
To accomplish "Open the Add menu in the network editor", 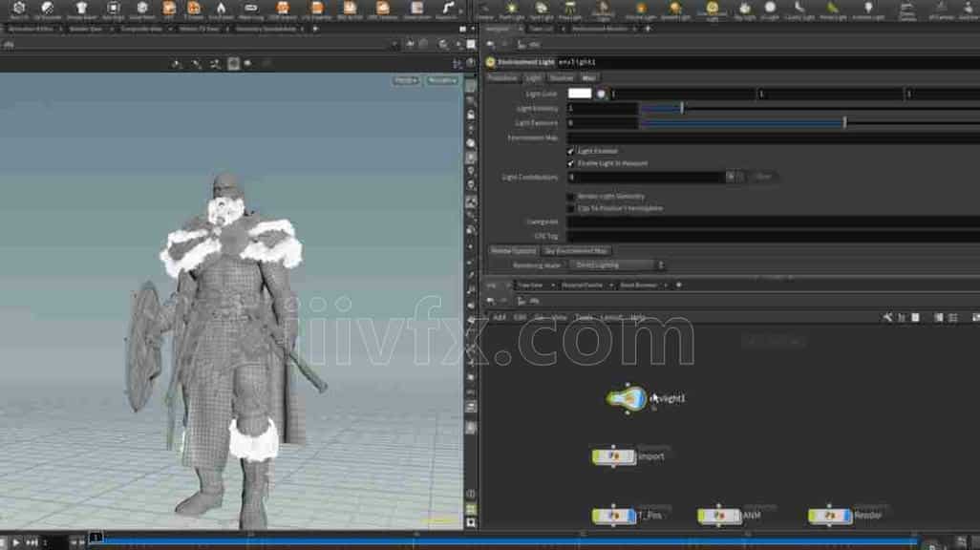I will point(499,318).
